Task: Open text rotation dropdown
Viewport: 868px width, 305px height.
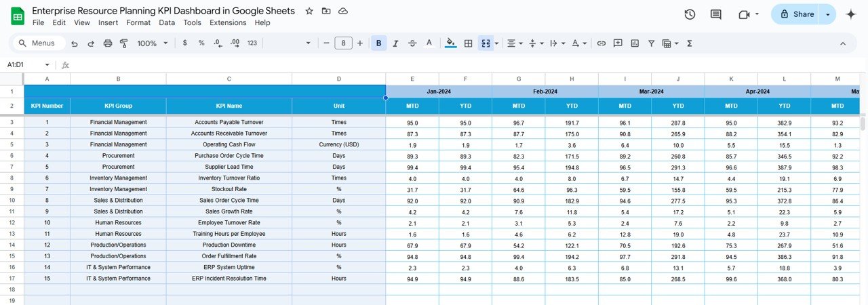Action: (x=578, y=43)
